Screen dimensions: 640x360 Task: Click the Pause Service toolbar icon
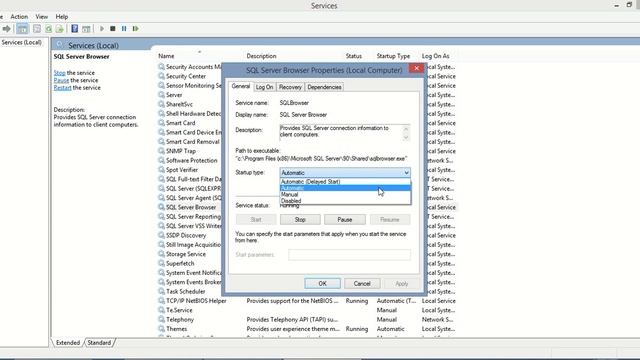click(124, 29)
